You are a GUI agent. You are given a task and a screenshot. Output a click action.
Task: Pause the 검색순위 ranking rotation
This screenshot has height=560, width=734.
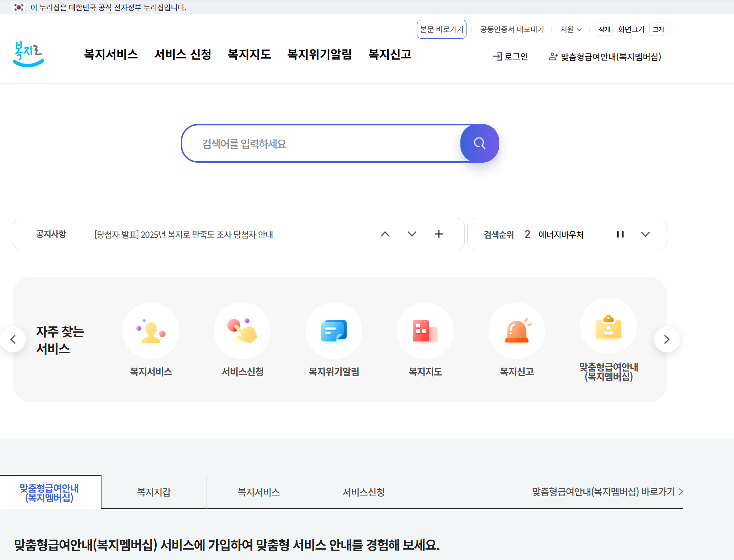(x=620, y=234)
